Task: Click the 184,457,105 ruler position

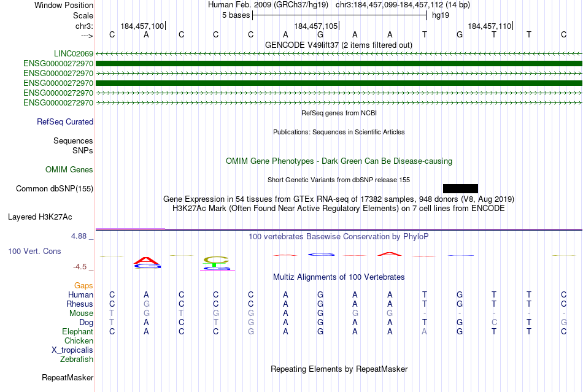Action: click(315, 26)
